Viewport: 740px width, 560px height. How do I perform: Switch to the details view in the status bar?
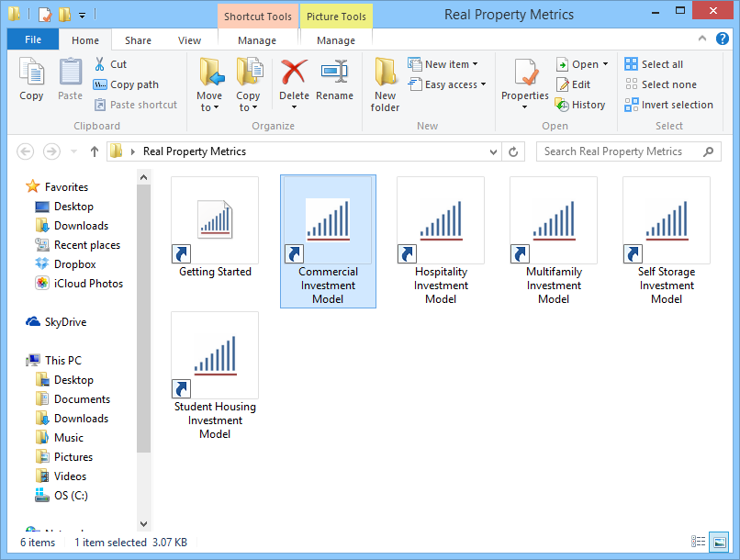699,543
